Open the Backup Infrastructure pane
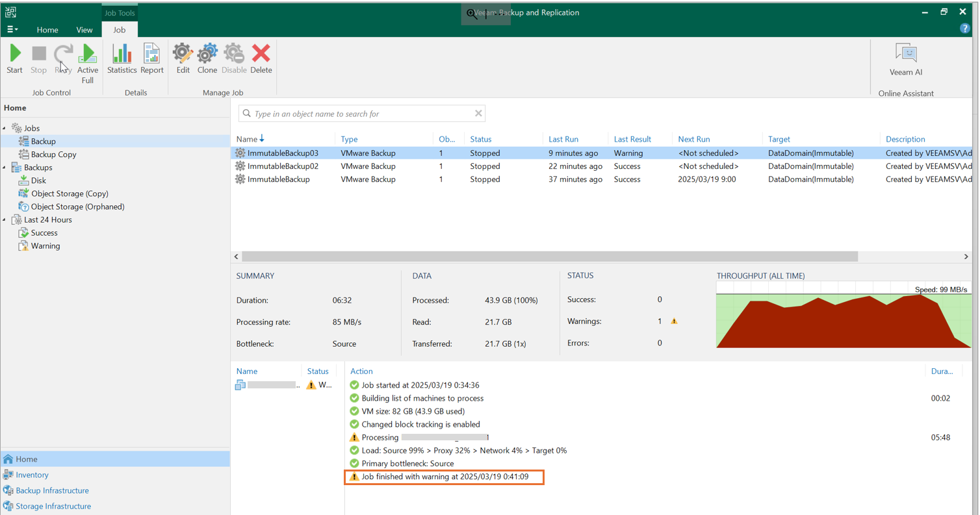This screenshot has height=515, width=980. tap(115, 490)
